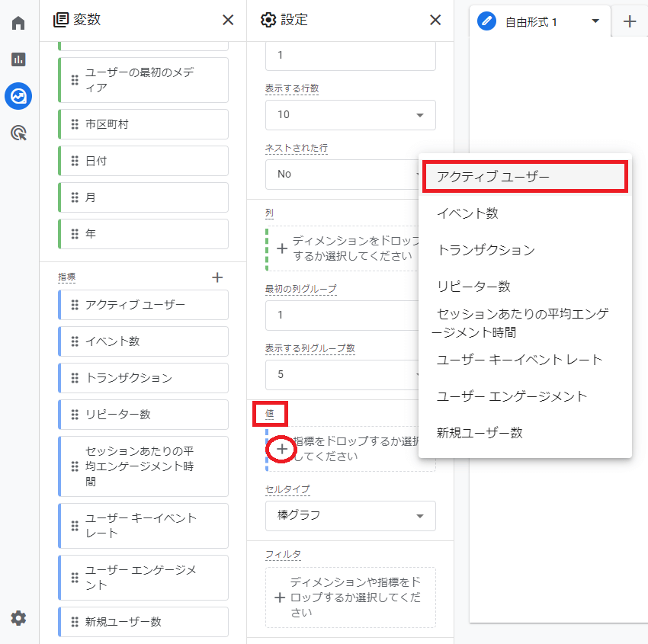Expand the 表示する行数 dropdown
This screenshot has height=644, width=648.
pos(350,115)
